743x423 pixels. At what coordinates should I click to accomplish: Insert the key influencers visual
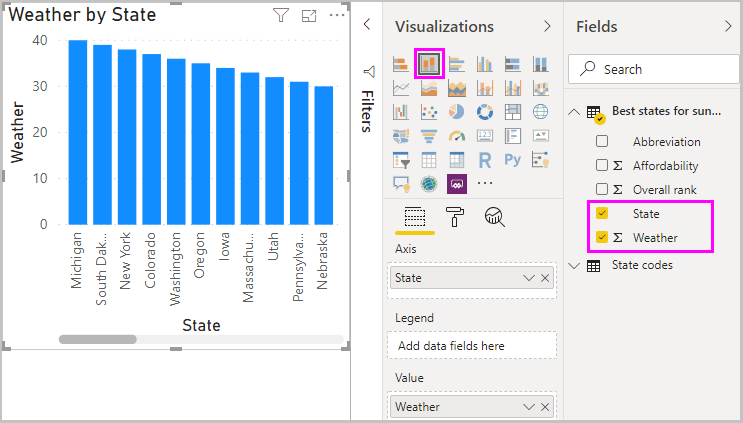pos(541,160)
